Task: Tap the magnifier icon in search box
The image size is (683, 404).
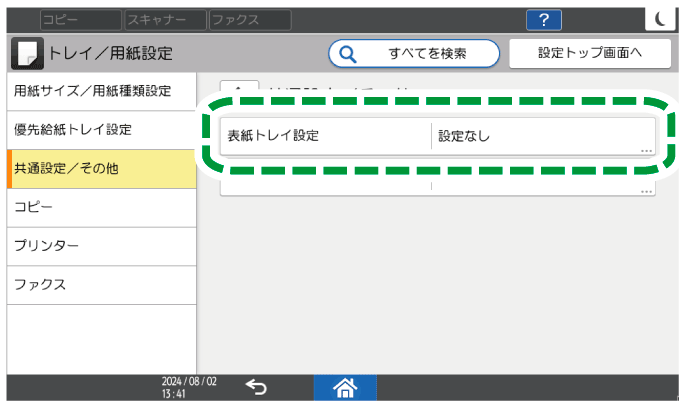Action: [x=348, y=54]
